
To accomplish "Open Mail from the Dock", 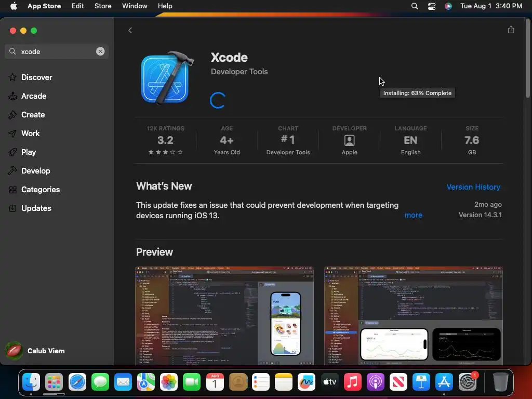I will [123, 382].
